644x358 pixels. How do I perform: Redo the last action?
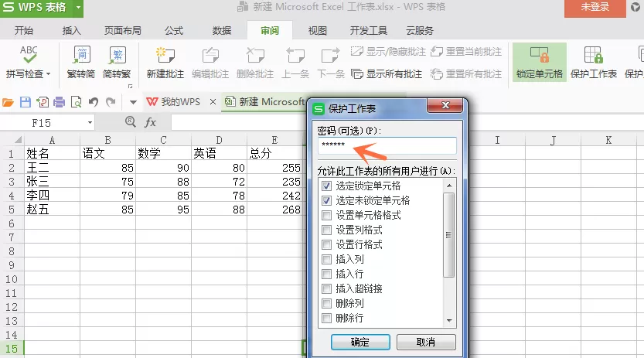click(111, 102)
